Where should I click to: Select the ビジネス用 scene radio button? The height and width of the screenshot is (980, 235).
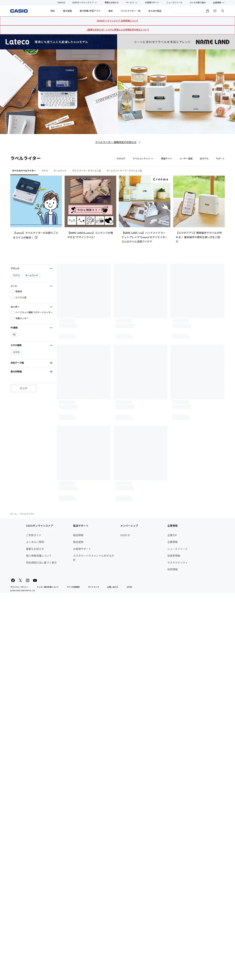point(13,297)
